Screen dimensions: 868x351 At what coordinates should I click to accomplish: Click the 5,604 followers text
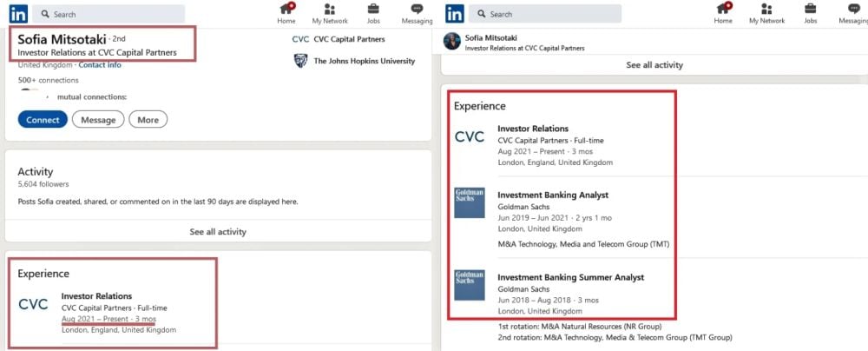43,184
